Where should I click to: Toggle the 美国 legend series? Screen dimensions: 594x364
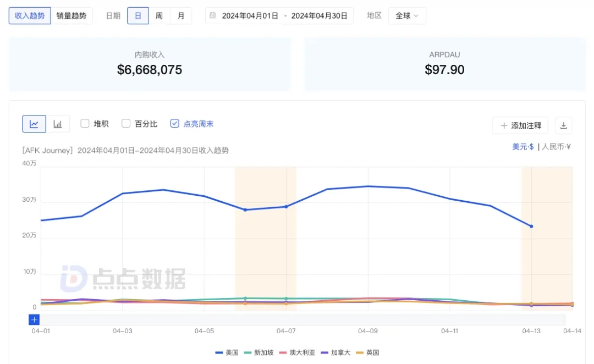[x=227, y=352]
